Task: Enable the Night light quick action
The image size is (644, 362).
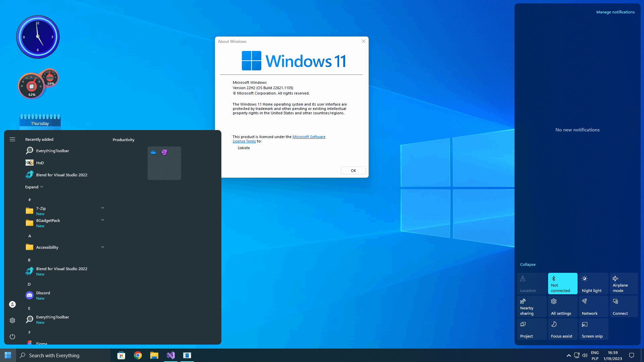Action: coord(593,284)
